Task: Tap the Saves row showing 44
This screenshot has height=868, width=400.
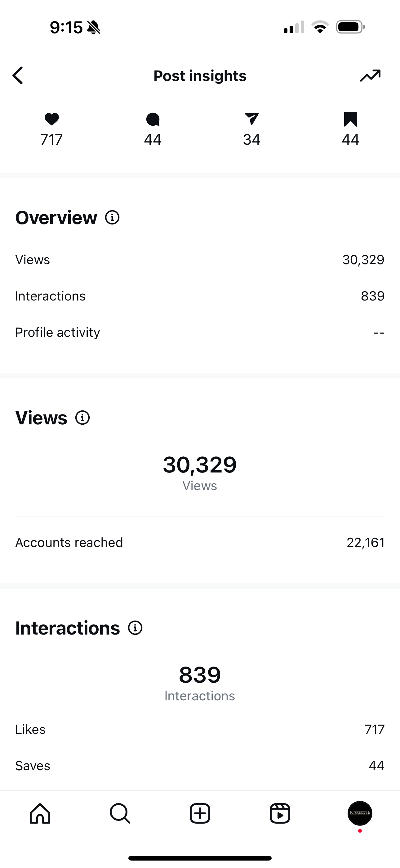Action: click(x=200, y=766)
